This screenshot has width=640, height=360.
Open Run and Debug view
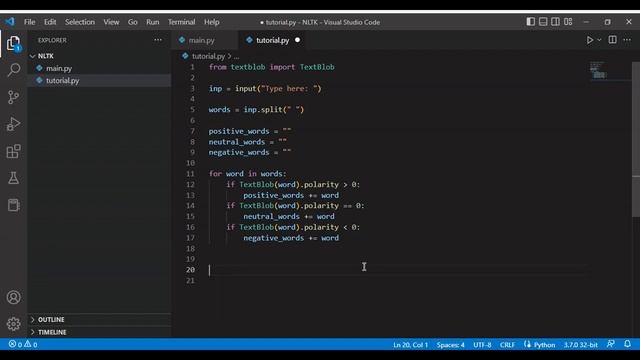pos(13,124)
